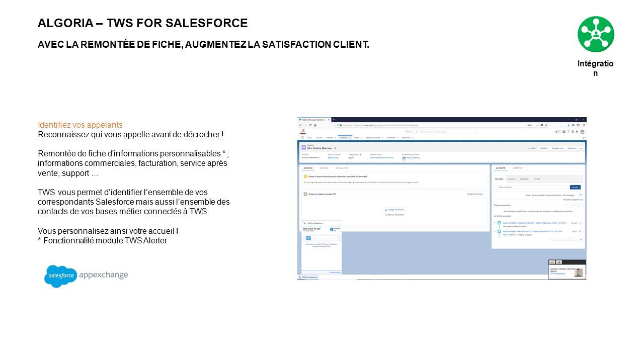Screen dimensions: 644x362
Task: Open the Salesforce notifications bell
Action: (577, 132)
